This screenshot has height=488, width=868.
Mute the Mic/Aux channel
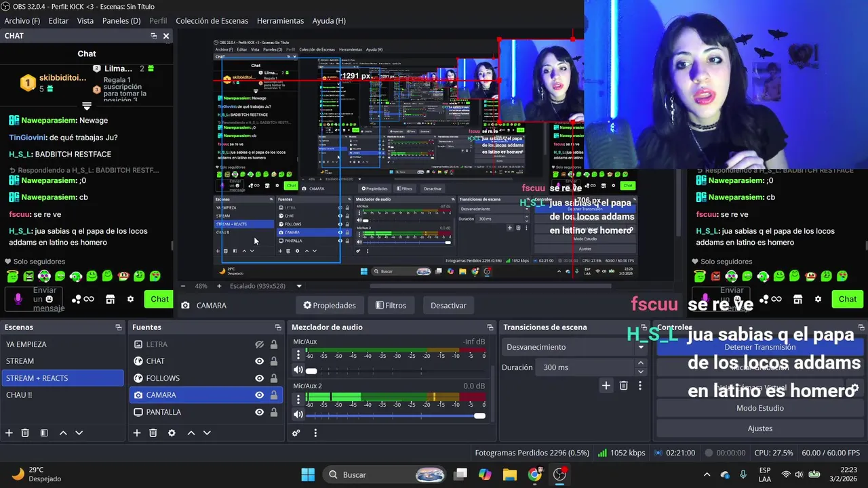[298, 370]
